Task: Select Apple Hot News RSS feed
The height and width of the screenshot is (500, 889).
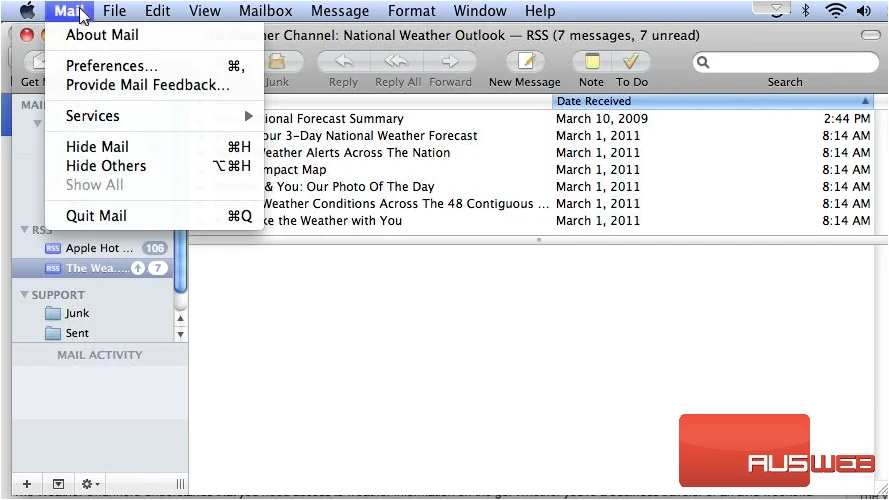Action: point(91,248)
